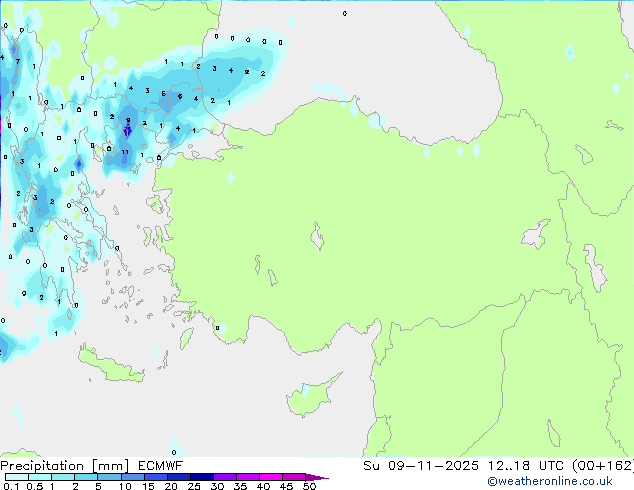This screenshot has height=490, width=634.
Task: Pick the 15–20 mm legend color swatch
Action: point(155,477)
